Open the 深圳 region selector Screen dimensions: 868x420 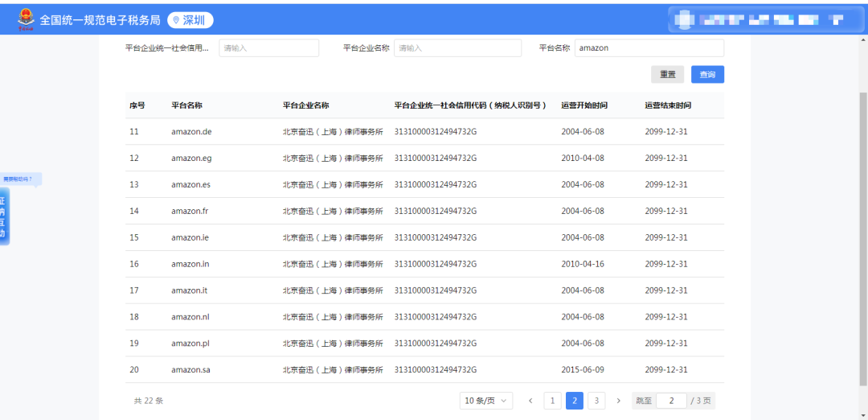click(x=190, y=20)
